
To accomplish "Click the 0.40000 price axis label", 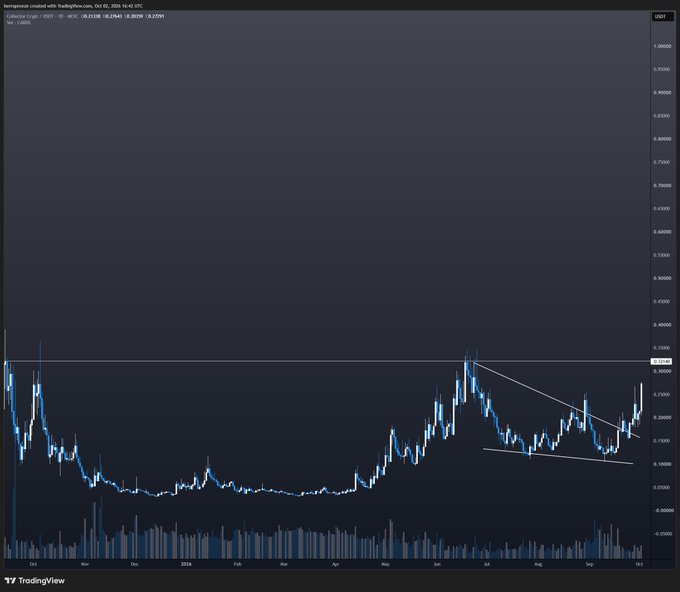I will pos(662,324).
